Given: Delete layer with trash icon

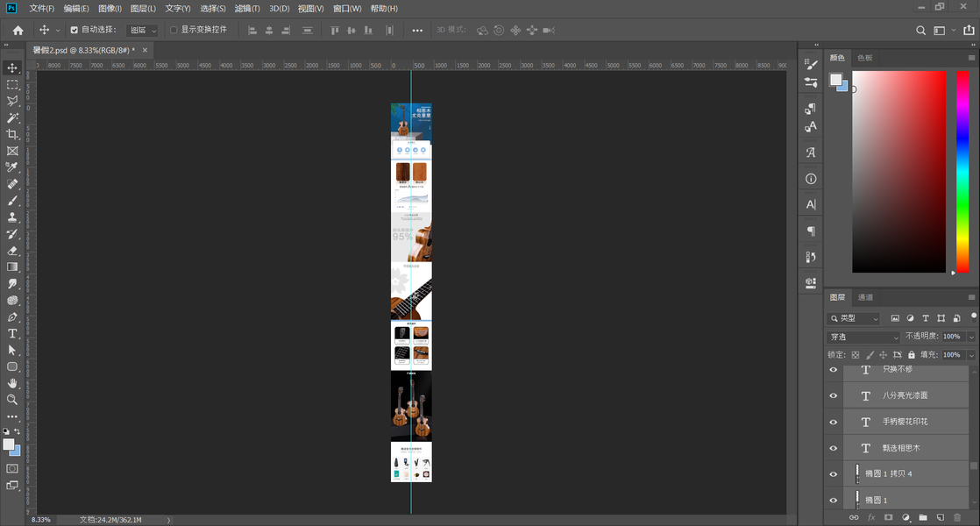Looking at the screenshot, I should point(957,517).
